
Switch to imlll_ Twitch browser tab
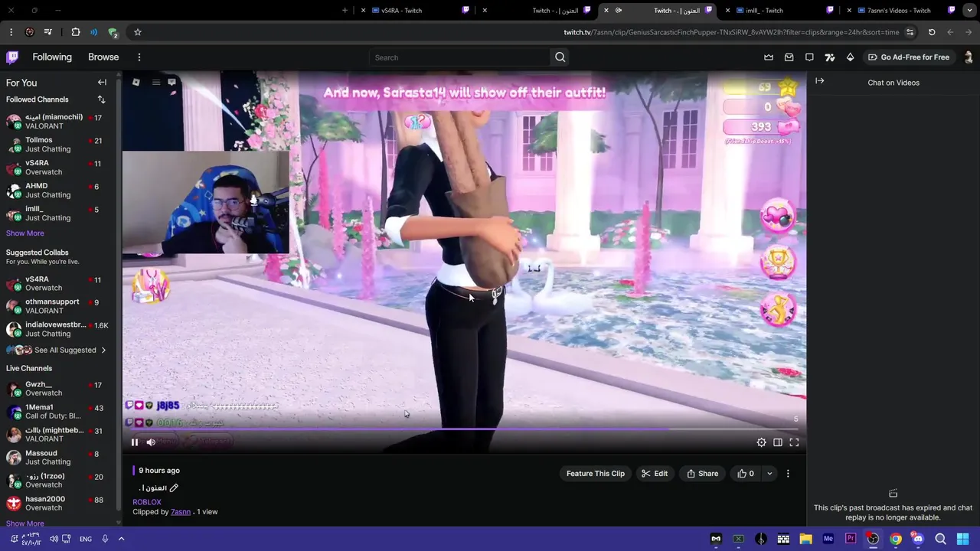pyautogui.click(x=781, y=11)
